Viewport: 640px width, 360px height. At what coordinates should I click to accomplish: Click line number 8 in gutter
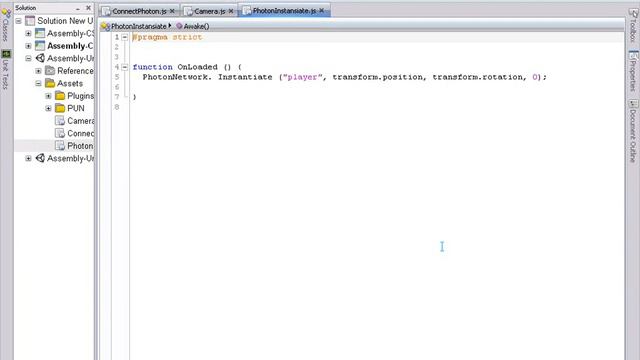pyautogui.click(x=117, y=107)
